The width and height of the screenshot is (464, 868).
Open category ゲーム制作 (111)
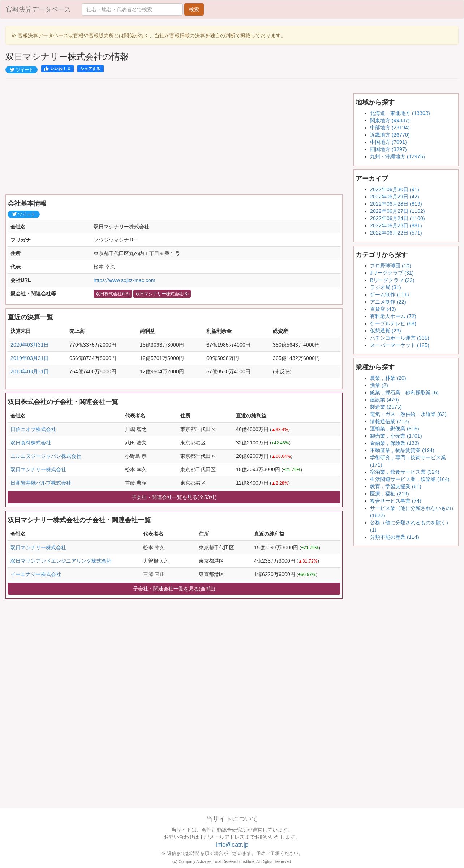pos(390,295)
